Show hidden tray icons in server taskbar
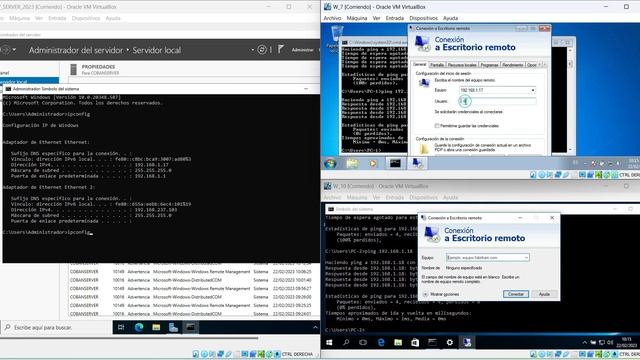Image resolution: width=640 pixels, height=360 pixels. pyautogui.click(x=315, y=327)
